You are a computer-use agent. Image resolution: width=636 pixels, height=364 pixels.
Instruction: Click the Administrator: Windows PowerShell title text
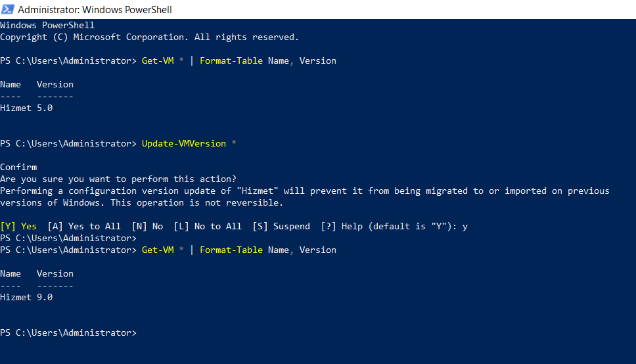coord(95,9)
